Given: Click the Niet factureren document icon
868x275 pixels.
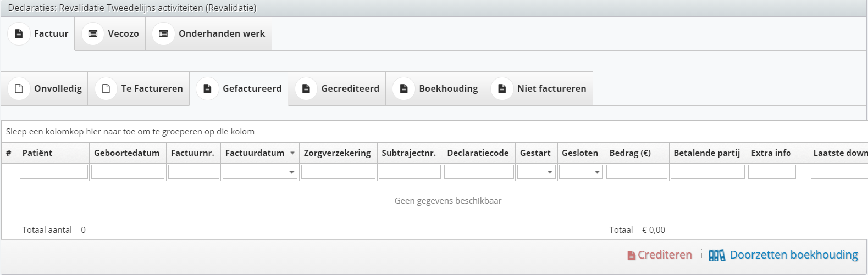Looking at the screenshot, I should click(502, 88).
